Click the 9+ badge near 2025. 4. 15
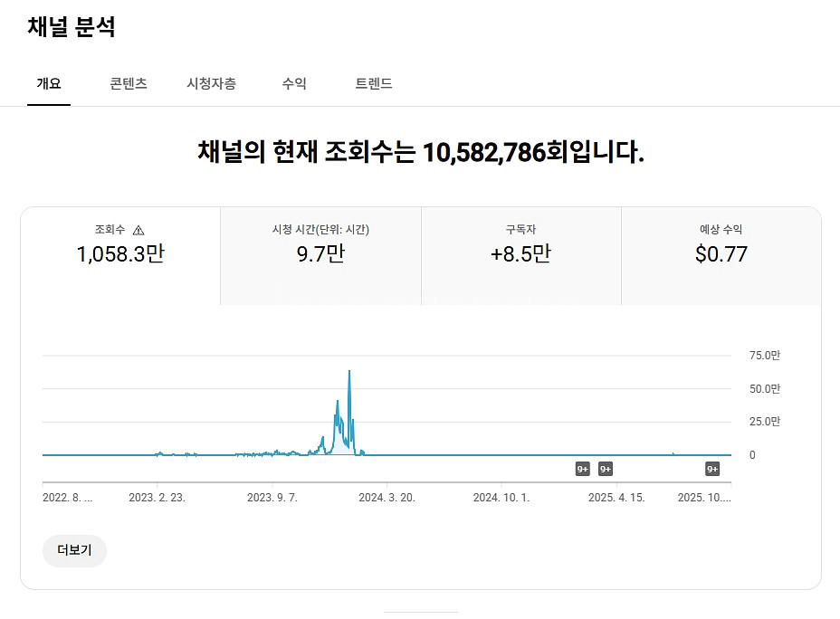Image resolution: width=840 pixels, height=619 pixels. [x=606, y=469]
